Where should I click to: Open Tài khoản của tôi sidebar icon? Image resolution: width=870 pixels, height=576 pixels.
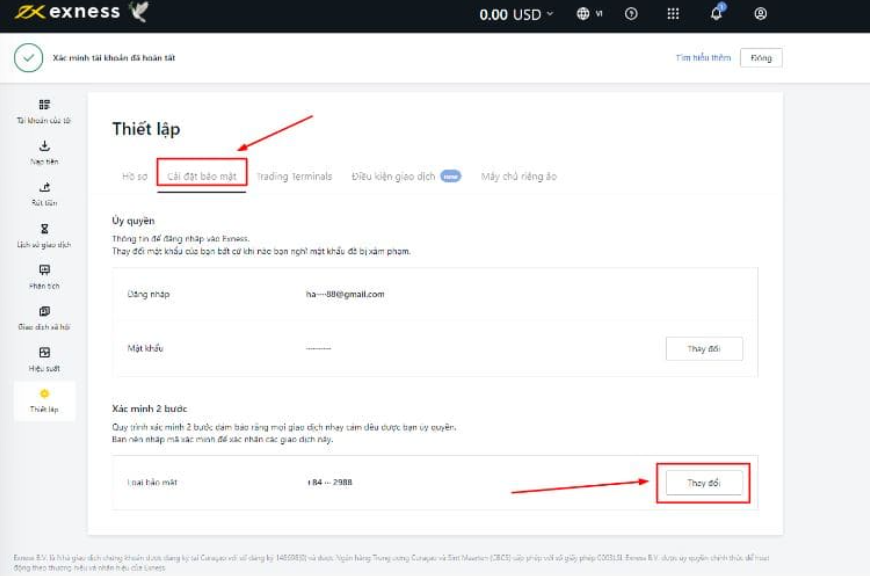point(44,105)
